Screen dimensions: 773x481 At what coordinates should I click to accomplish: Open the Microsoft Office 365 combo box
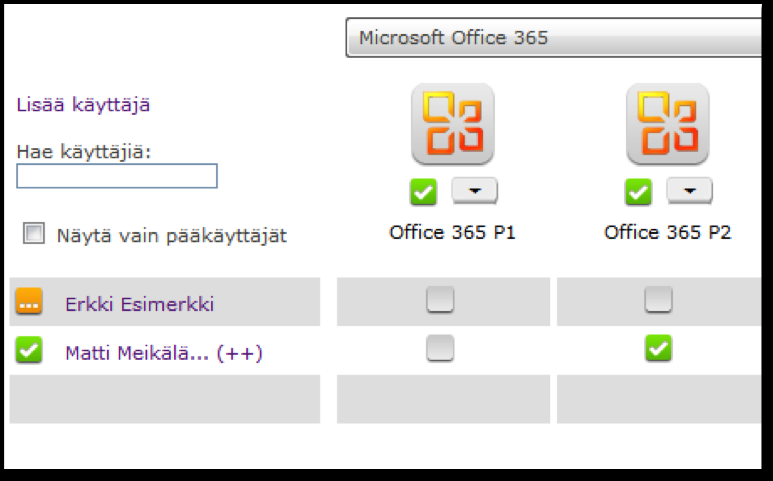554,38
